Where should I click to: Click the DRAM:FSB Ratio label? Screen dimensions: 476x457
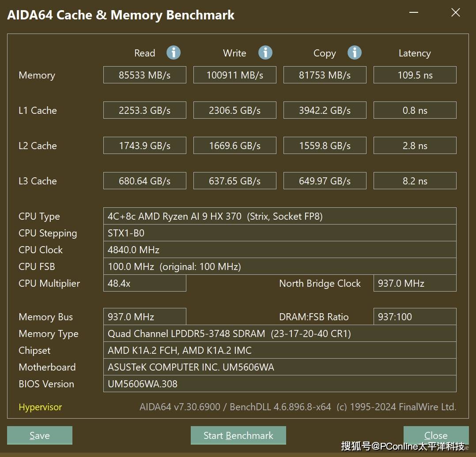click(x=314, y=317)
